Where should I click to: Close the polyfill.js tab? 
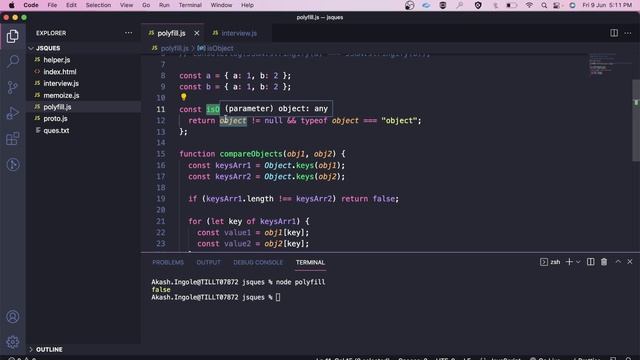(x=197, y=33)
